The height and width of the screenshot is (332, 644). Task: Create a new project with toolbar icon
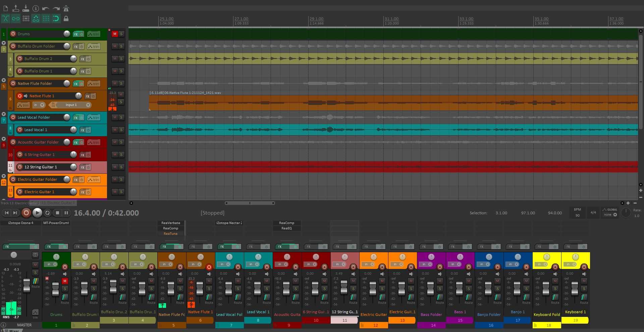pyautogui.click(x=6, y=8)
